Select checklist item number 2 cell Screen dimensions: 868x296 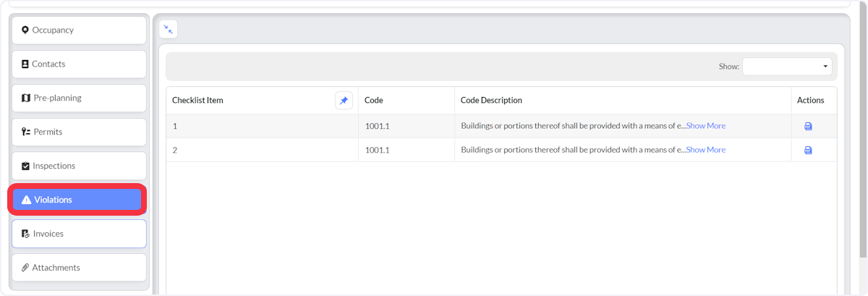point(263,150)
